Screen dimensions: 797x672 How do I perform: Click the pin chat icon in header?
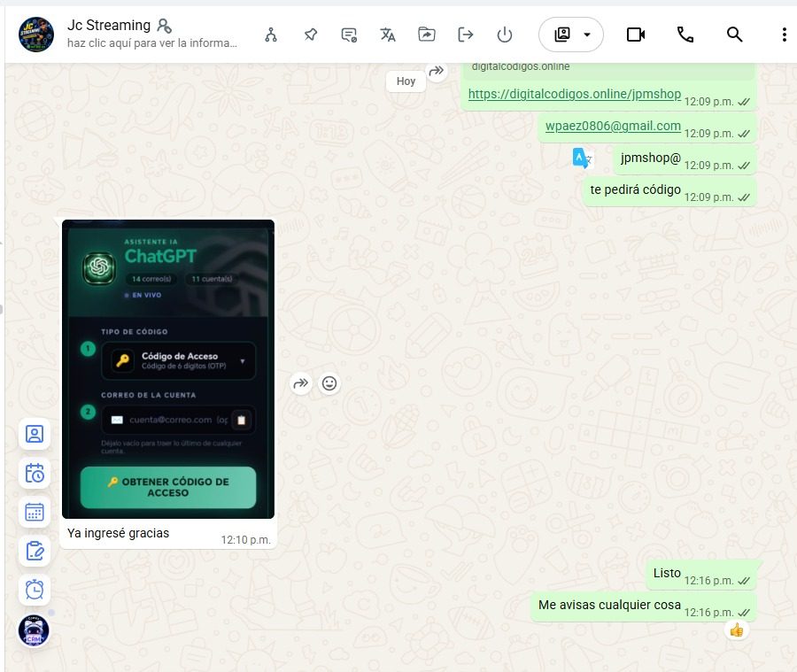(311, 35)
